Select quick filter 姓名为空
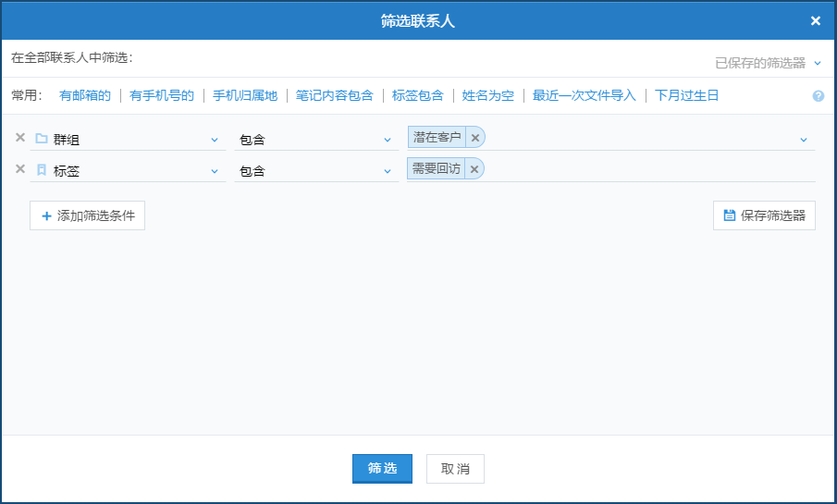The width and height of the screenshot is (837, 504). click(488, 95)
